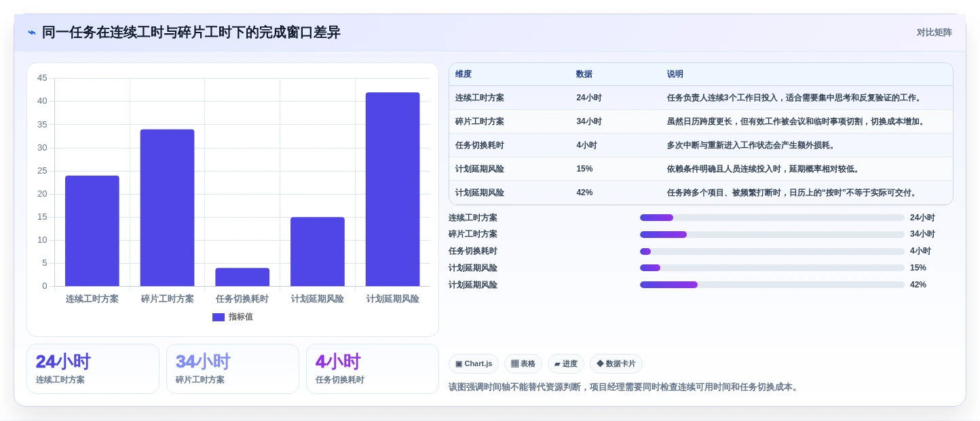Toggle the 指标值 legend color swatch

click(218, 317)
